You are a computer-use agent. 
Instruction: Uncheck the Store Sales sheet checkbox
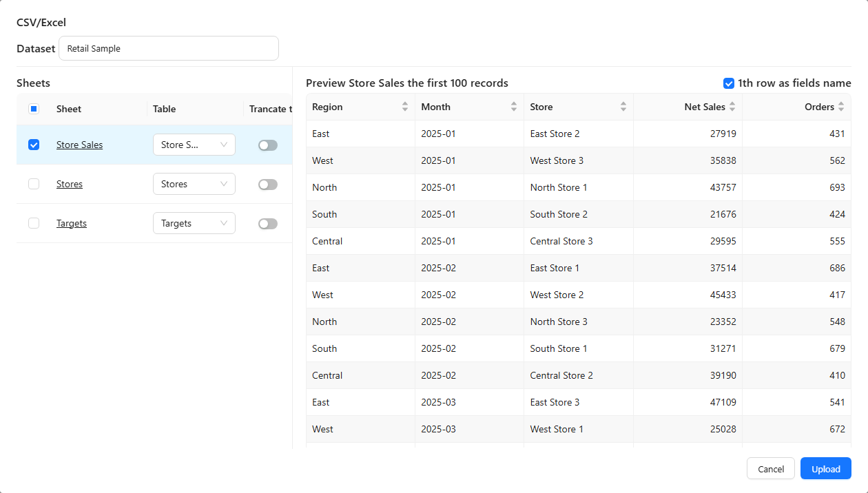[x=34, y=145]
